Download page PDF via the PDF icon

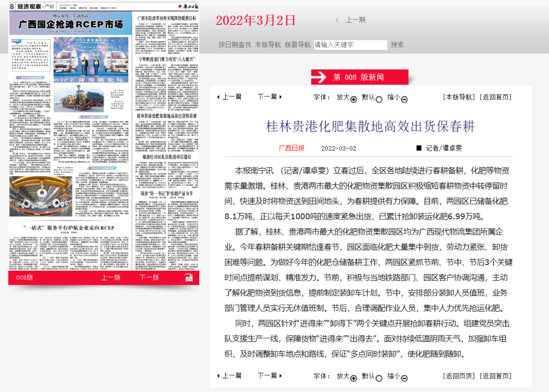coord(189,278)
